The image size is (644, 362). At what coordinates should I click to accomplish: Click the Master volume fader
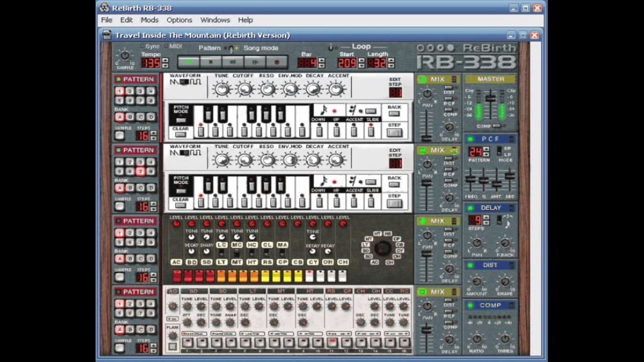[490, 99]
